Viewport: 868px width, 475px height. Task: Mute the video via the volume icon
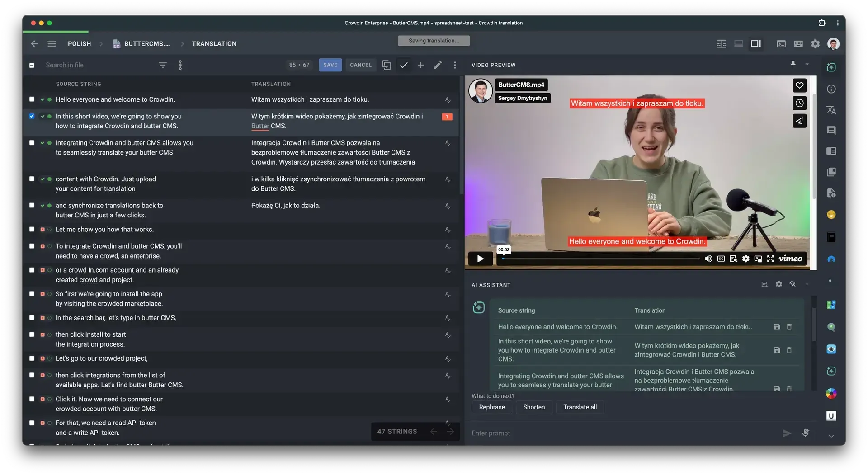708,259
